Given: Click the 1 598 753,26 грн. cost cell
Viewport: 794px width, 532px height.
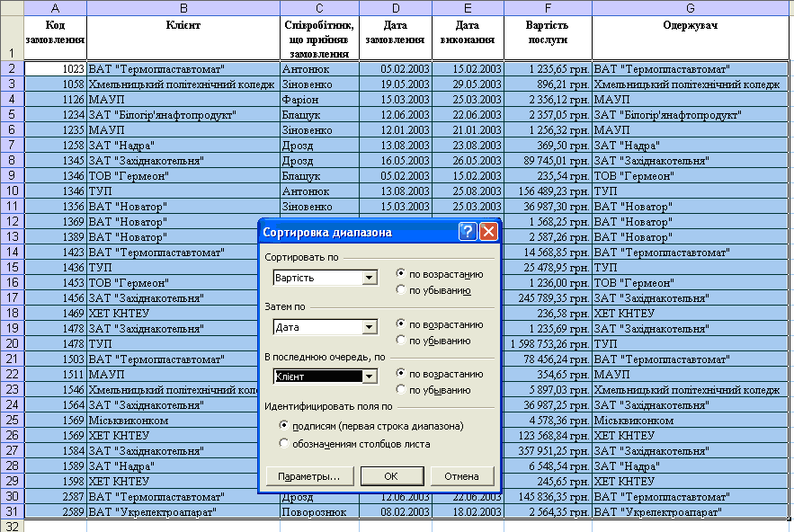Looking at the screenshot, I should [x=548, y=343].
